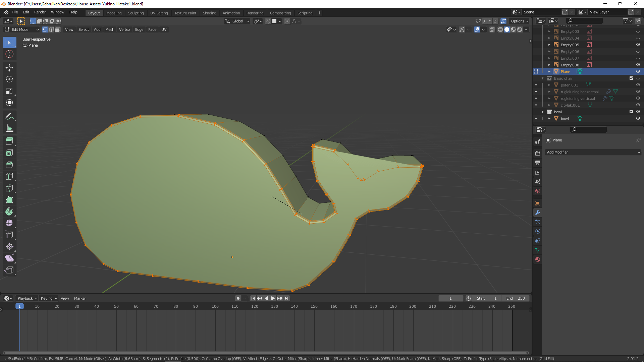644x362 pixels.
Task: Hide the Plane object in outliner
Action: [x=638, y=71]
